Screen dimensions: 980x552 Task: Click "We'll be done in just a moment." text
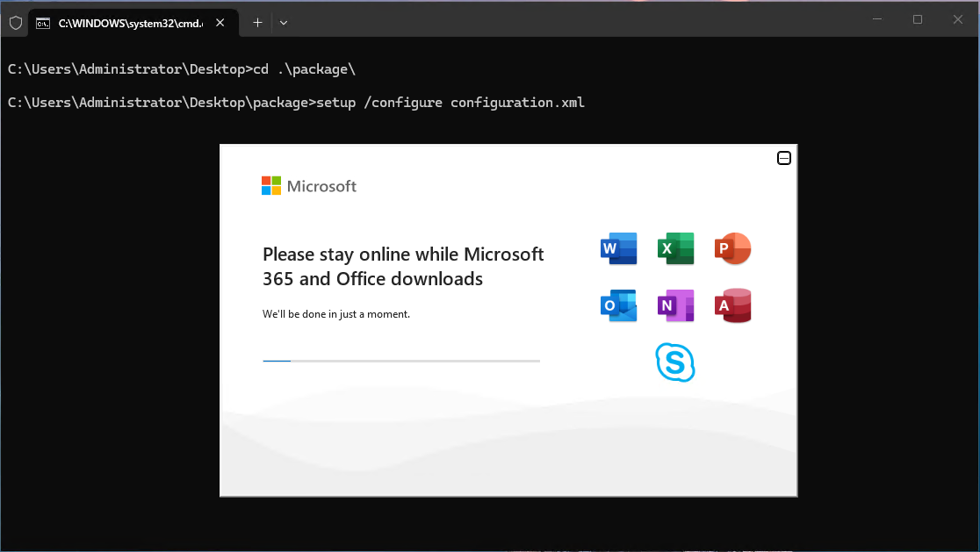(x=336, y=314)
